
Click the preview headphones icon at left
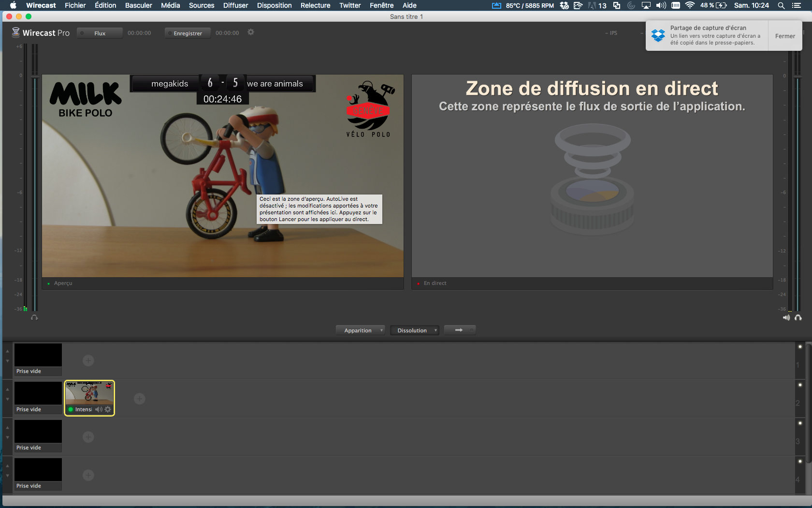click(x=34, y=317)
